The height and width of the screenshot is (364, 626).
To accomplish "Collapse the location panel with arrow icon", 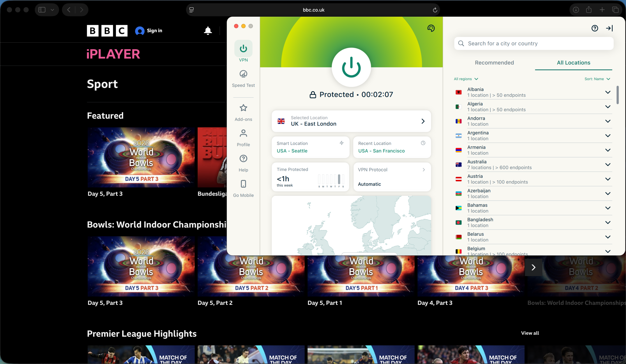I will (x=610, y=28).
